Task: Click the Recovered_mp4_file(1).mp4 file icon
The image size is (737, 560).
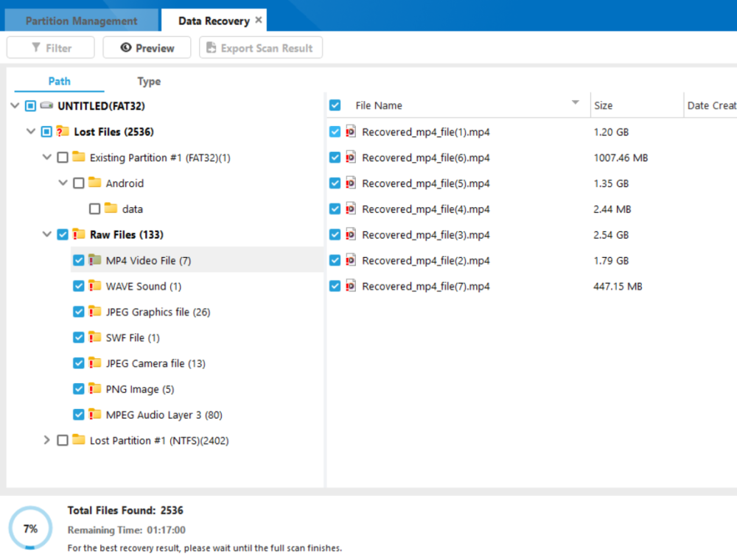Action: 351,132
